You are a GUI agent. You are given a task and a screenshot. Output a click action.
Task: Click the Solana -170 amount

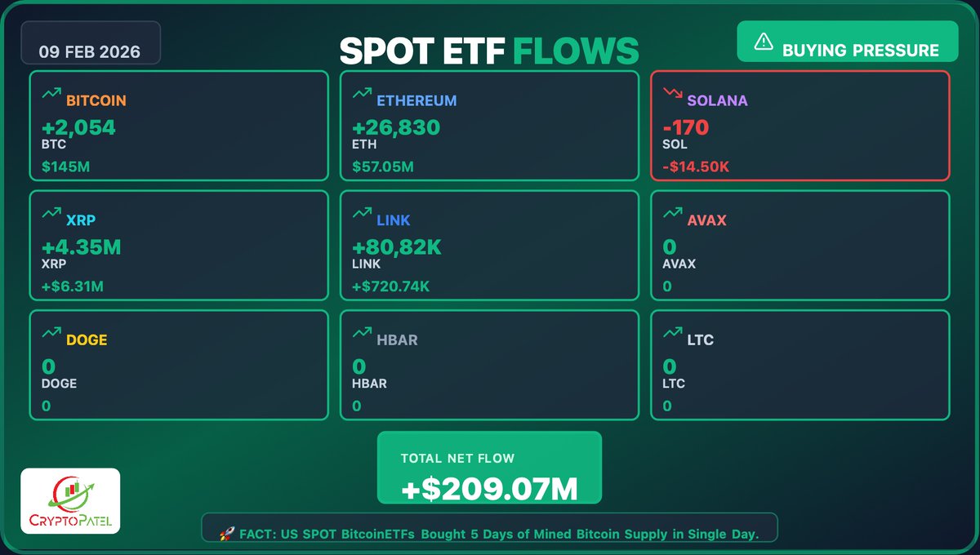click(x=685, y=127)
